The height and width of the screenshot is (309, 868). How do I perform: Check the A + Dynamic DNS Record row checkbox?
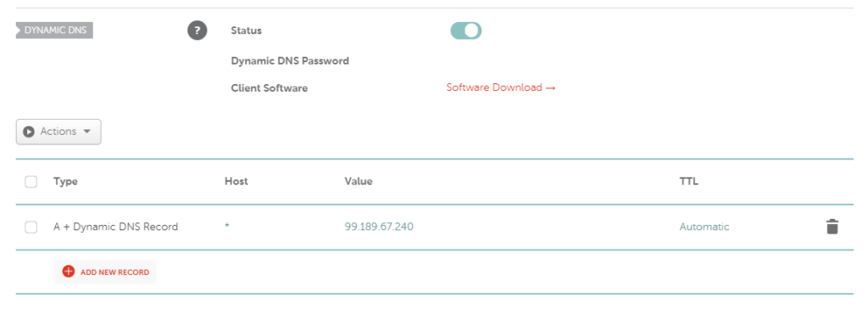(x=31, y=227)
